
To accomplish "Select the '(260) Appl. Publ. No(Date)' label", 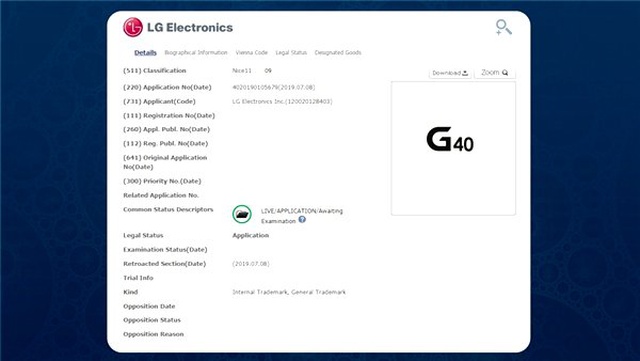I will [167, 129].
